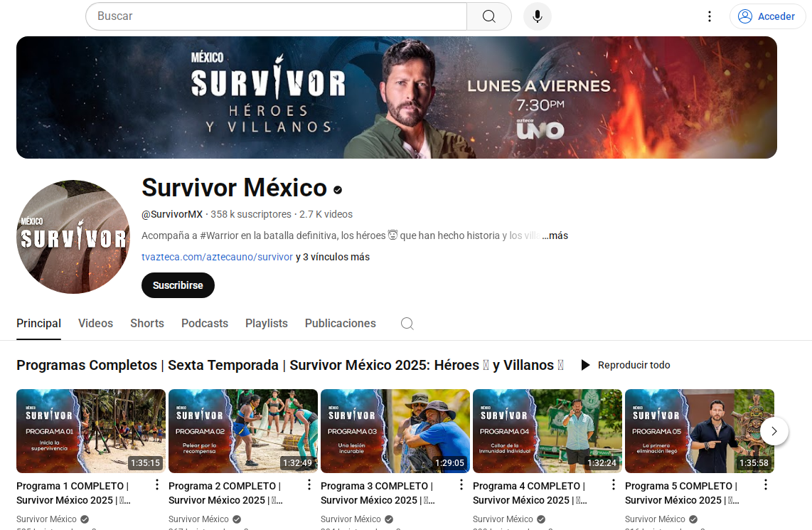Screen dimensions: 812x530
Task: Open options menu for Programa 4 COMPLETO
Action: (614, 485)
